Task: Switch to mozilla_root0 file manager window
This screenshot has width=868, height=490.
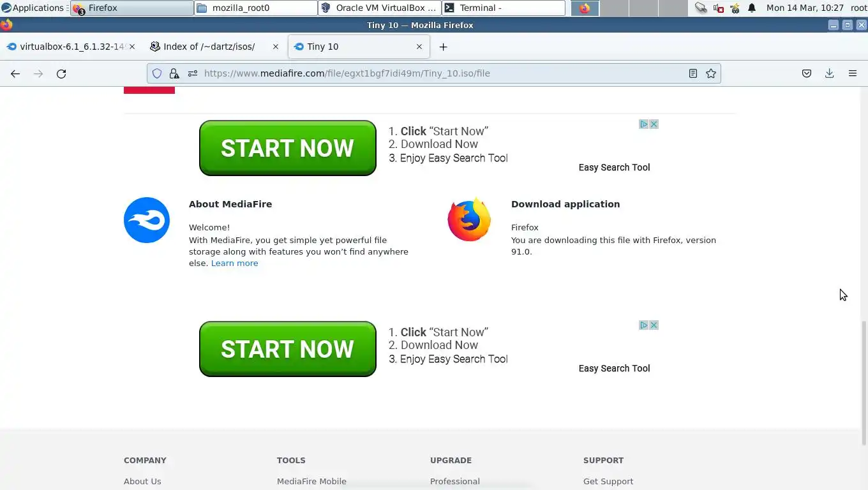Action: click(x=256, y=8)
